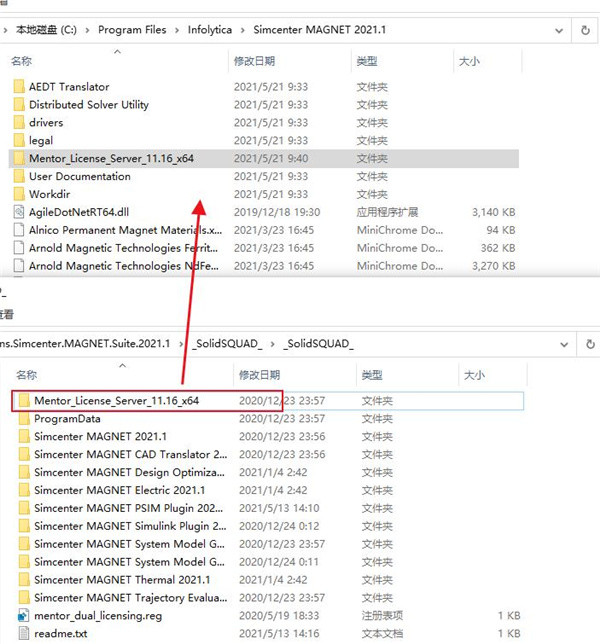Click the Simcenter MAGNET PSIM Plugin folder icon
600x644 pixels.
(24, 508)
